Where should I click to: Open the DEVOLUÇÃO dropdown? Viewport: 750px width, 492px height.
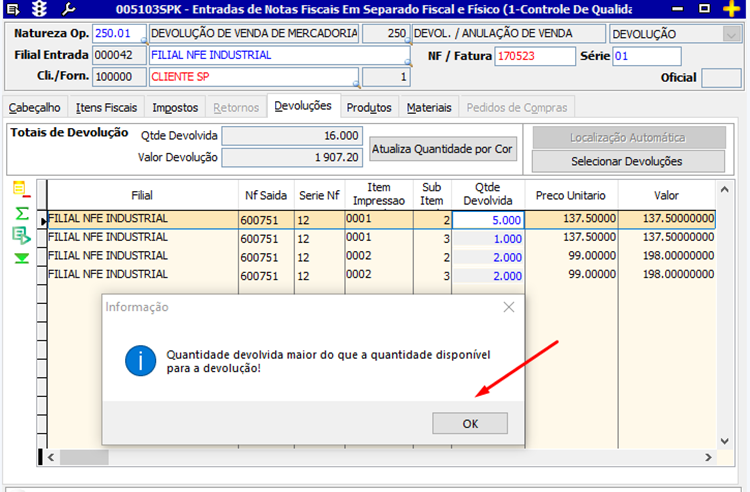coord(732,34)
